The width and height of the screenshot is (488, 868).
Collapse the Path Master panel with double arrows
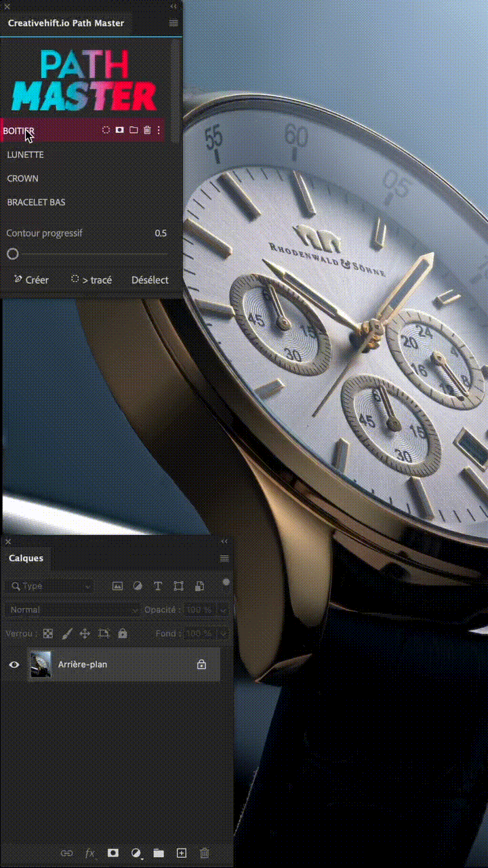tap(174, 6)
